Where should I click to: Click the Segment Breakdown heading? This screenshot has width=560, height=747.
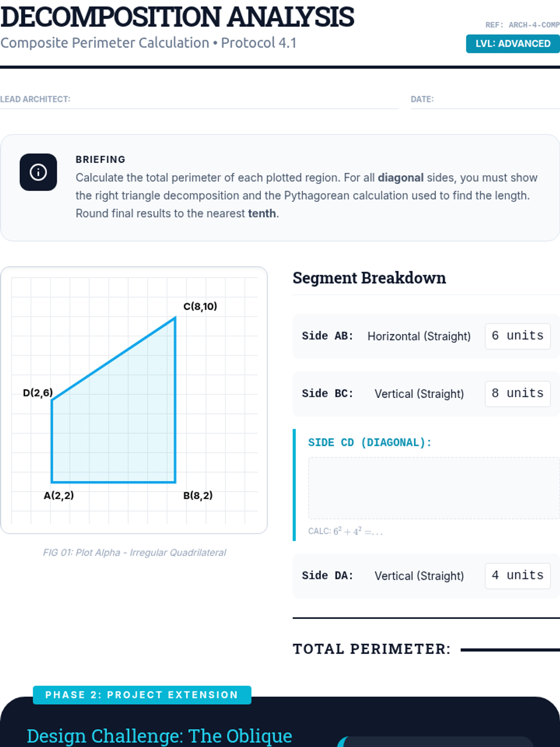pos(369,278)
